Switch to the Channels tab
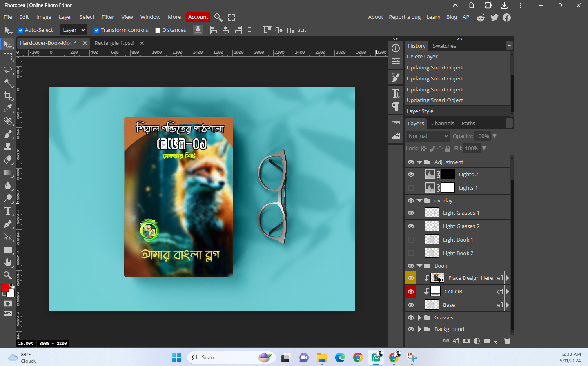 [x=442, y=124]
